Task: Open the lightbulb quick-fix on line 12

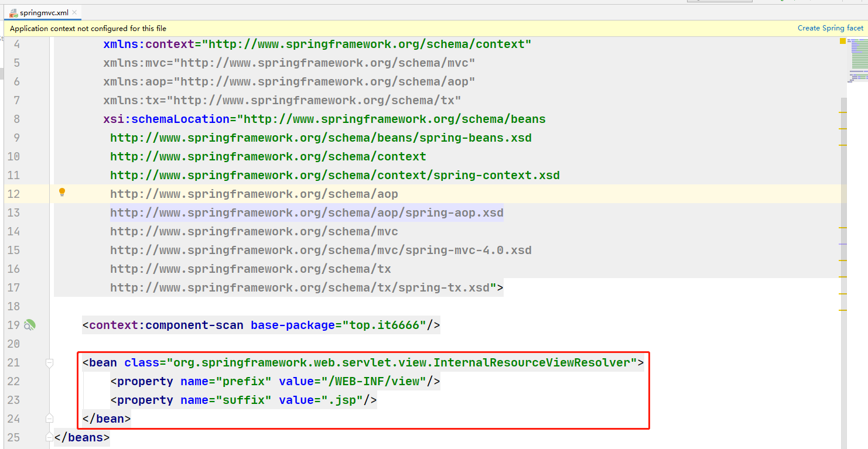Action: (x=62, y=192)
